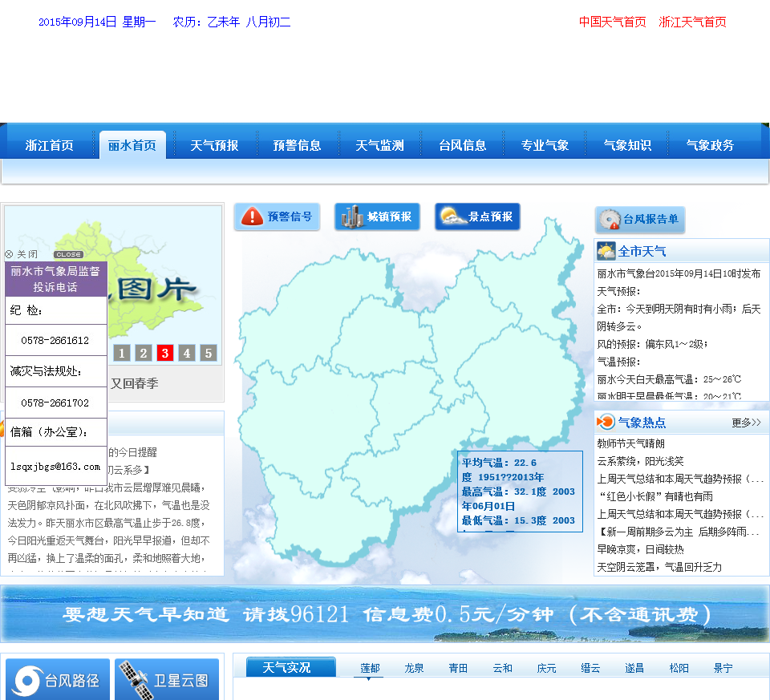Select the 庆元 district tab
This screenshot has width=770, height=700.
pyautogui.click(x=546, y=668)
